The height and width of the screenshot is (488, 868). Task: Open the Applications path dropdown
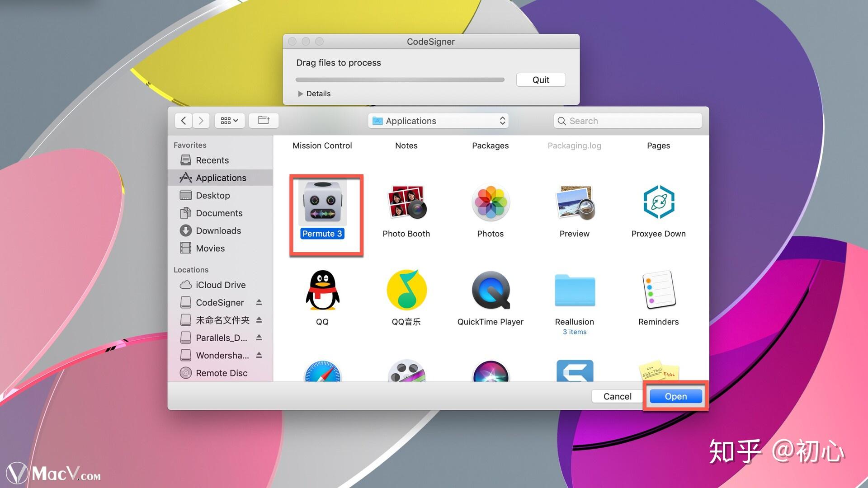coord(438,121)
